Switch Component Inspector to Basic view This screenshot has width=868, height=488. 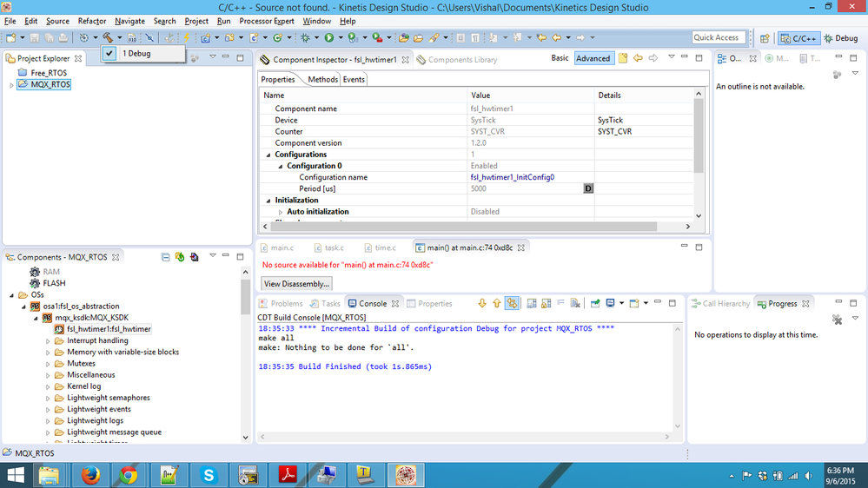tap(560, 58)
